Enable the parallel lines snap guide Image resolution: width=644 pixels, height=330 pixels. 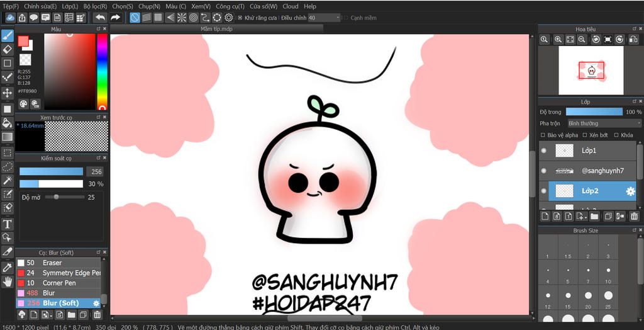coord(147,18)
